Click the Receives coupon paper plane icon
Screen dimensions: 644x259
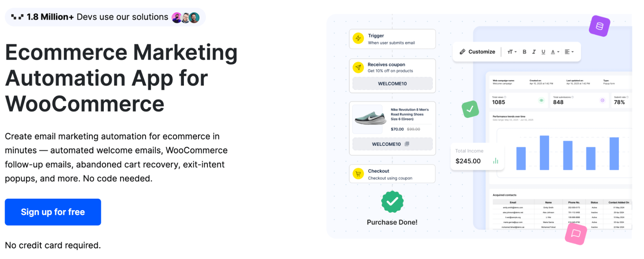click(358, 67)
